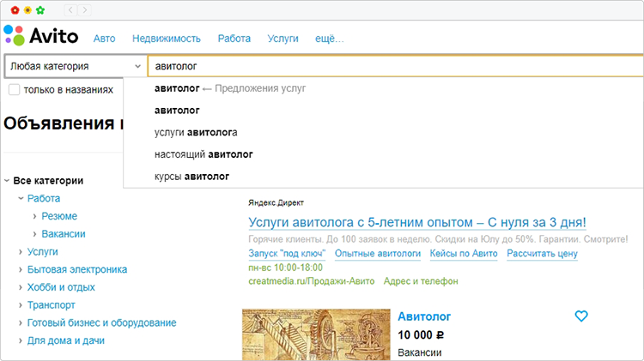
Task: Collapse the Работа category chevron
Action: pyautogui.click(x=21, y=198)
